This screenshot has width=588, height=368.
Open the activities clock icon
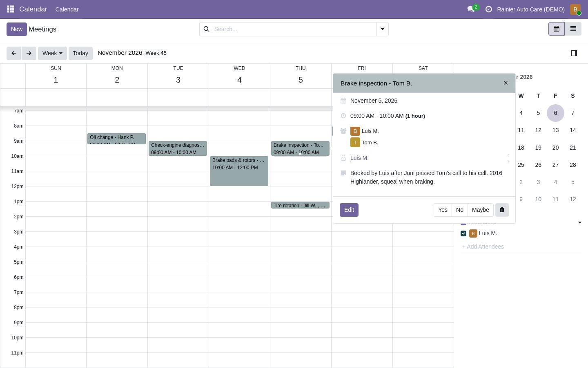488,9
